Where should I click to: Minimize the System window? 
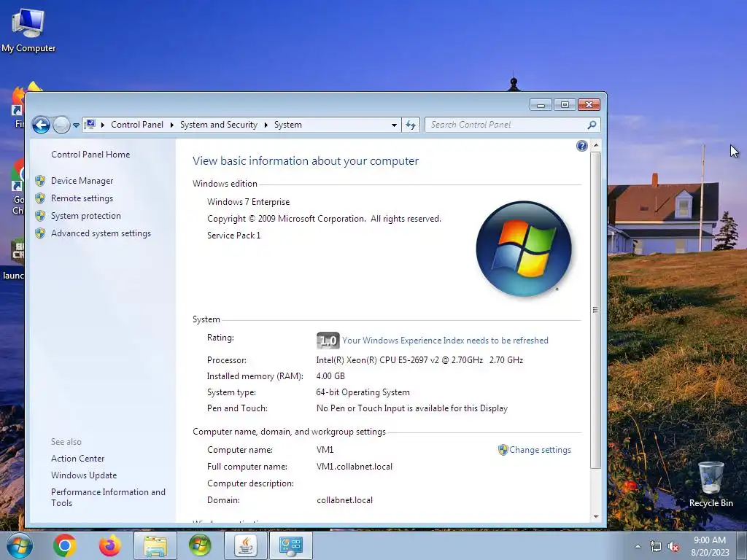(x=541, y=104)
